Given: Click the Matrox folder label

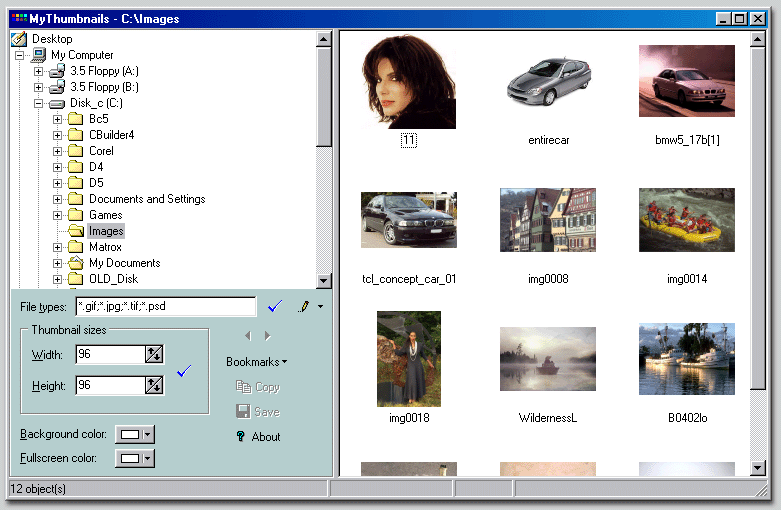Looking at the screenshot, I should pos(105,247).
